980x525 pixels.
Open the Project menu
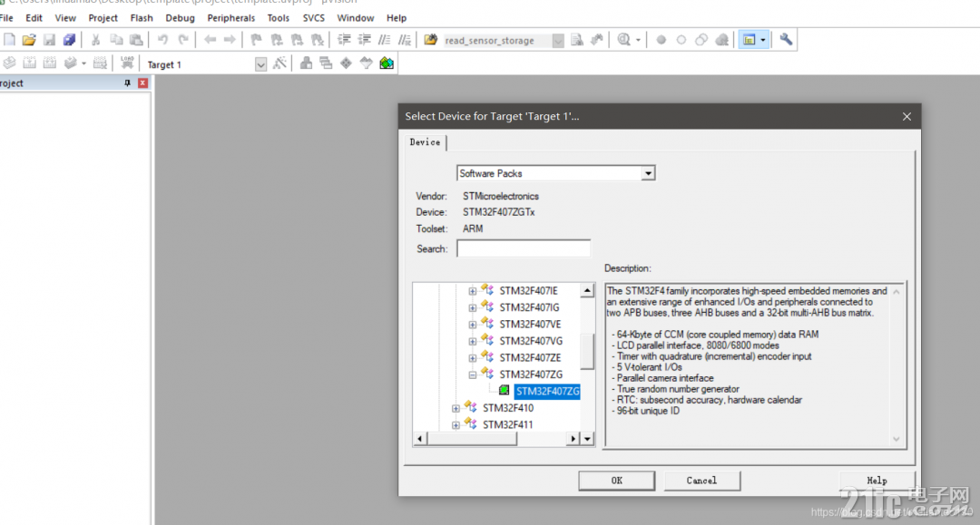103,18
